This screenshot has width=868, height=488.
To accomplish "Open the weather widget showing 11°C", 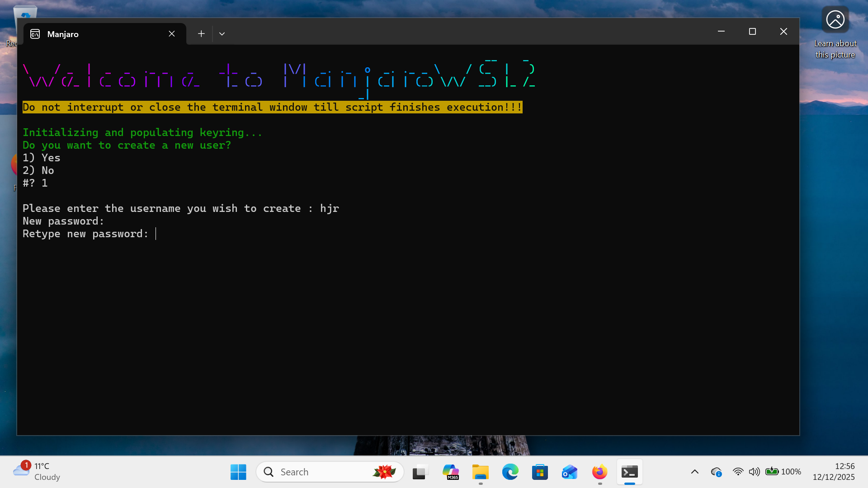I will tap(37, 472).
